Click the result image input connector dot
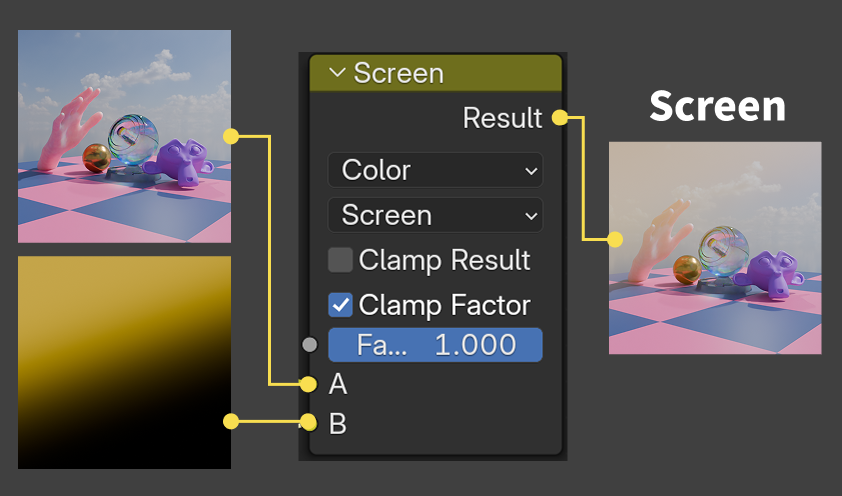 point(615,239)
